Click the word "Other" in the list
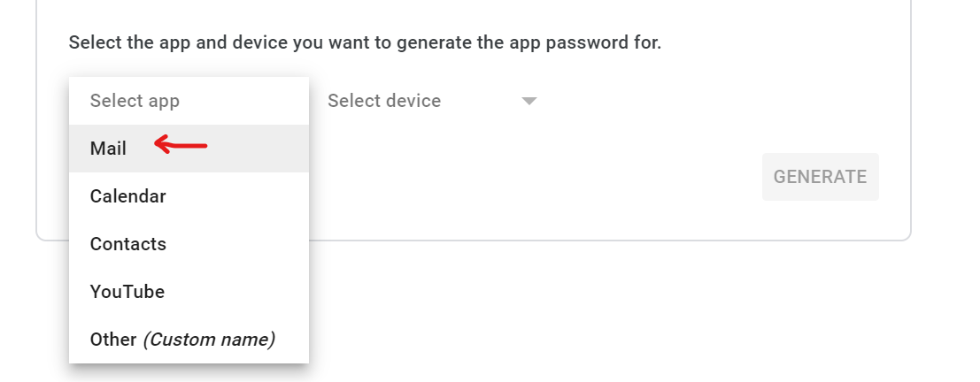This screenshot has height=382, width=980. pyautogui.click(x=113, y=340)
